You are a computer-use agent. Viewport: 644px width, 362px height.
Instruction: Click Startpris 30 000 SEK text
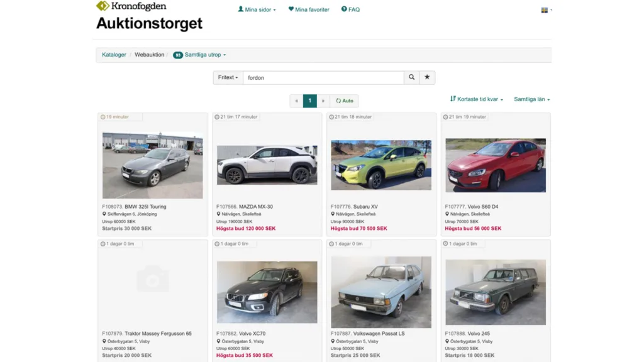[x=126, y=229]
